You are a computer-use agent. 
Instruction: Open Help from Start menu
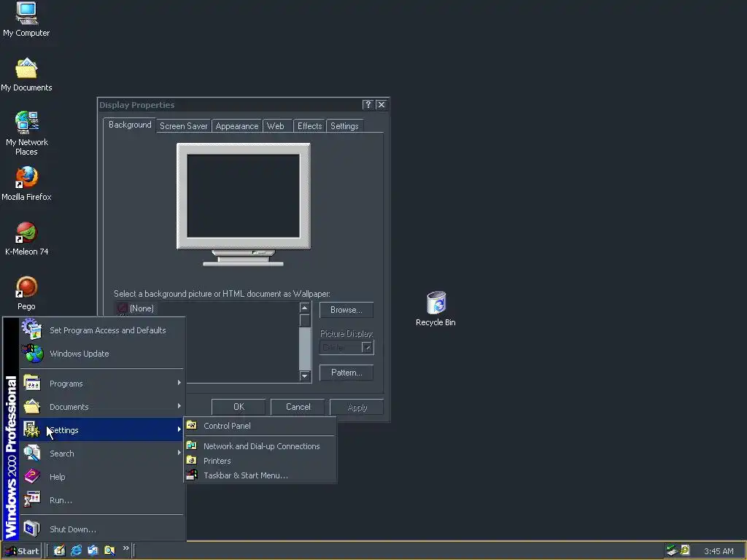(102, 477)
